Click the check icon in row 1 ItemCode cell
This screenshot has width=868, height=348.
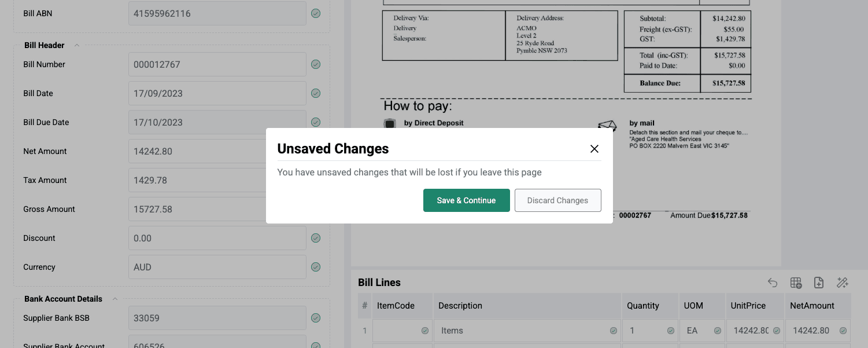pos(425,331)
